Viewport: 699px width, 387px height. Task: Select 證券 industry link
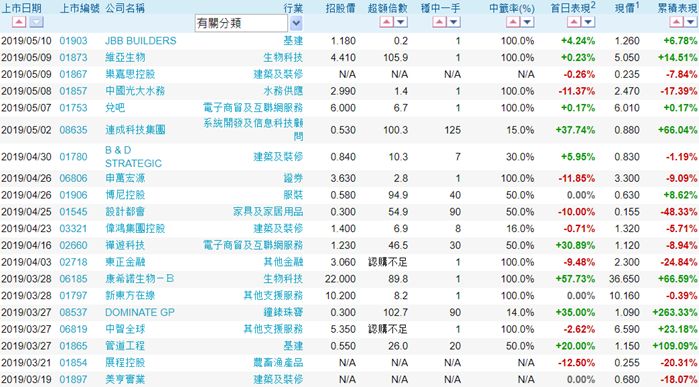(293, 178)
